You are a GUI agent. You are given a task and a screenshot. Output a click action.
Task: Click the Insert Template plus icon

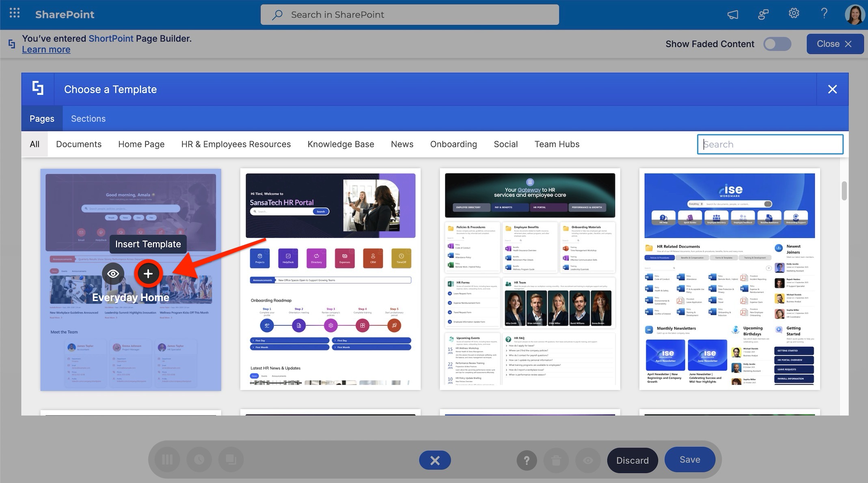coord(148,274)
